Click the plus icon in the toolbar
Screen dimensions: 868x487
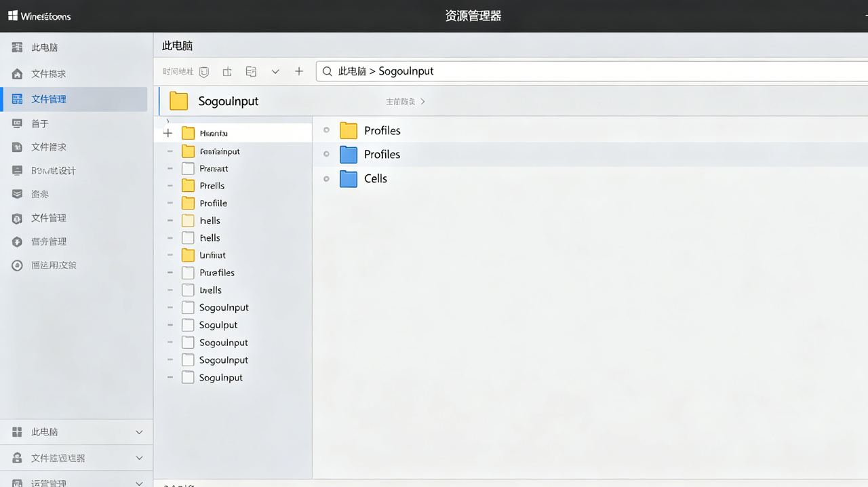point(299,71)
